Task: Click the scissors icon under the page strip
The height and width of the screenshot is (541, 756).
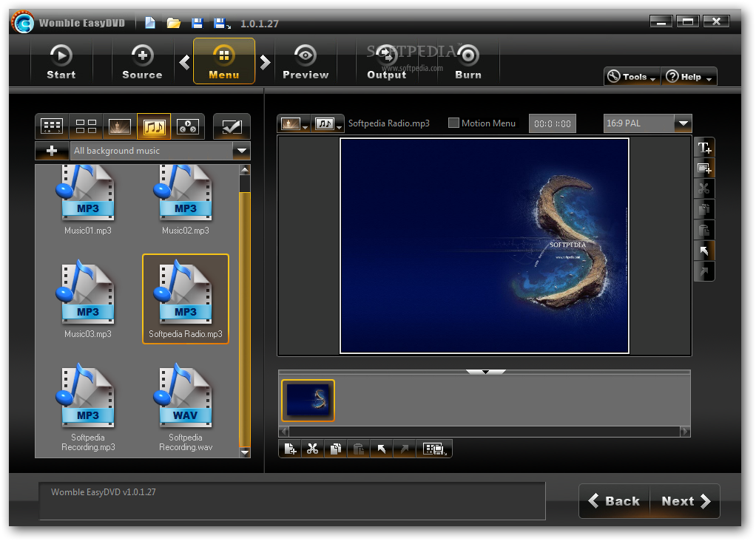Action: tap(312, 449)
